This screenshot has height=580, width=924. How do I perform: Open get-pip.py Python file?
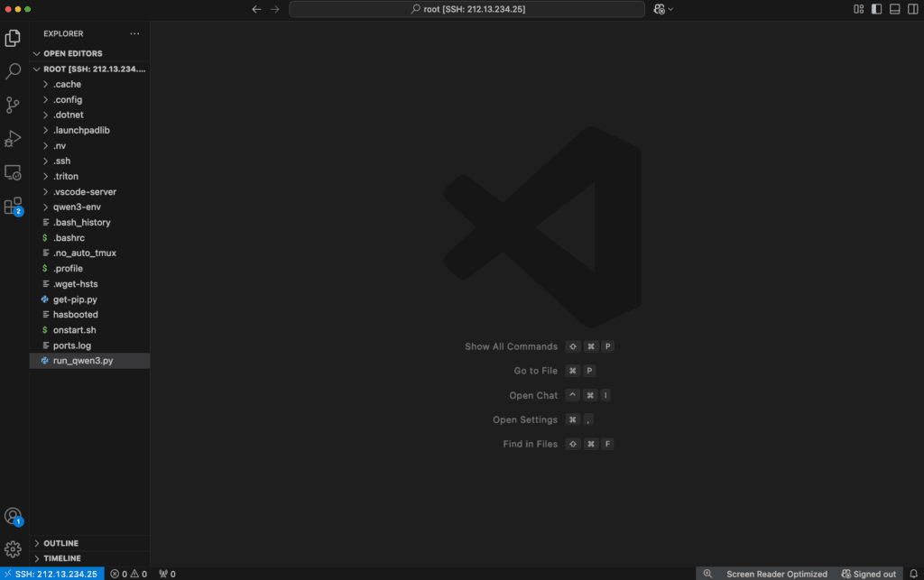[89, 299]
